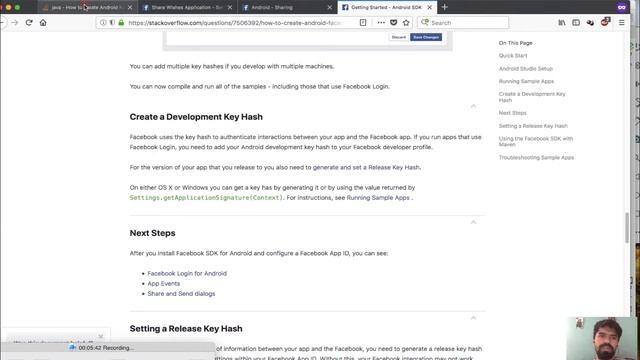The height and width of the screenshot is (360, 640).
Task: Open the page actions three-dot menu
Action: click(x=381, y=22)
